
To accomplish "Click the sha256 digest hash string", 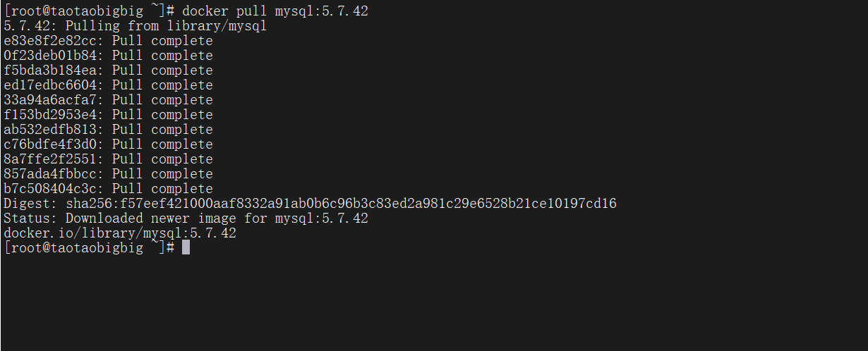I will 342,204.
